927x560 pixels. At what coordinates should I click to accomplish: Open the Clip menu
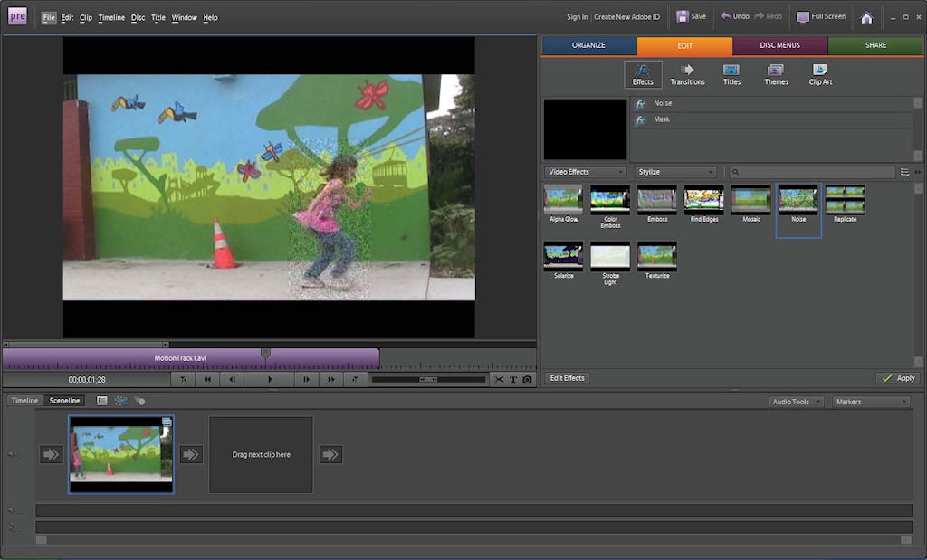pos(86,18)
